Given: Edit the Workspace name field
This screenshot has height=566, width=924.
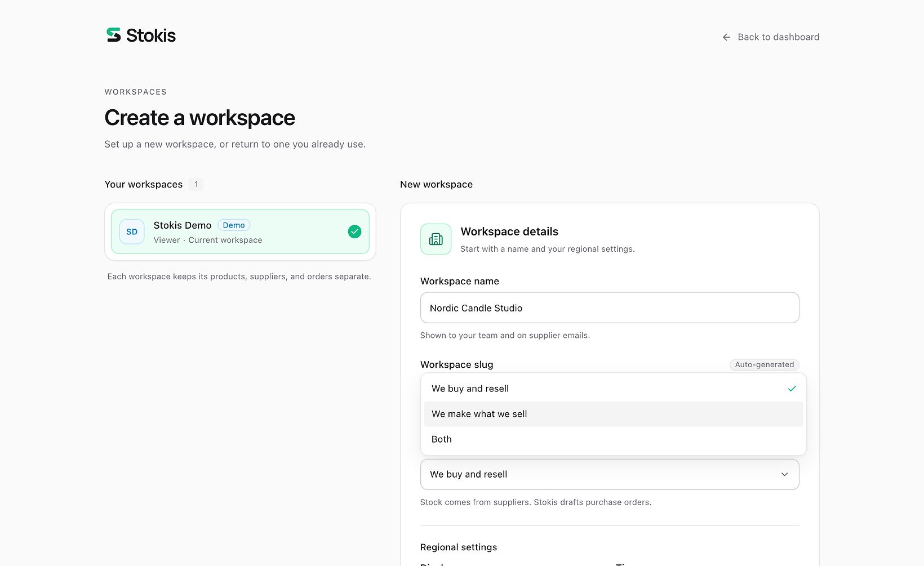Looking at the screenshot, I should (x=610, y=307).
